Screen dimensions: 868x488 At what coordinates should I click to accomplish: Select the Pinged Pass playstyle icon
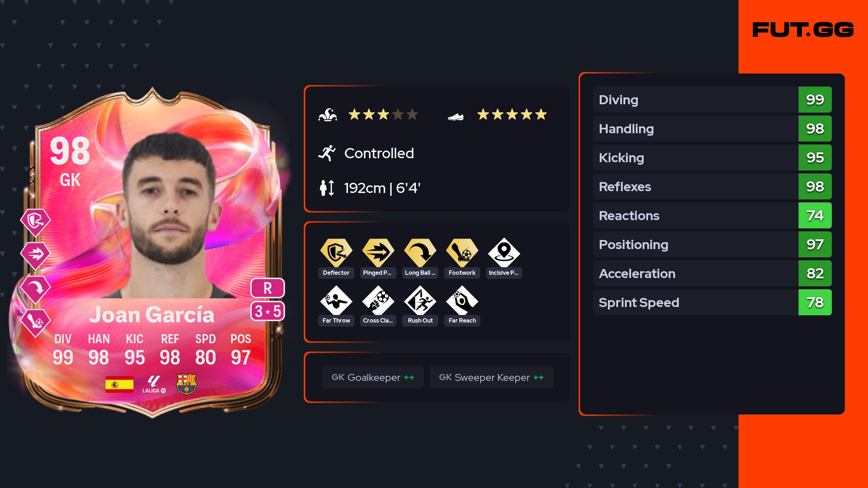pyautogui.click(x=378, y=252)
